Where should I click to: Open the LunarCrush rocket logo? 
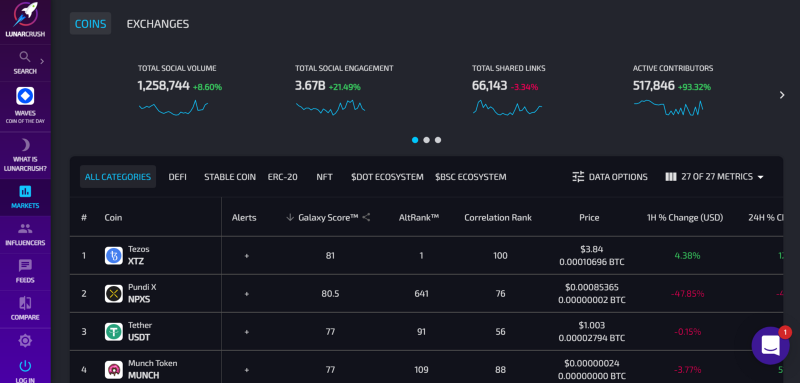point(25,15)
